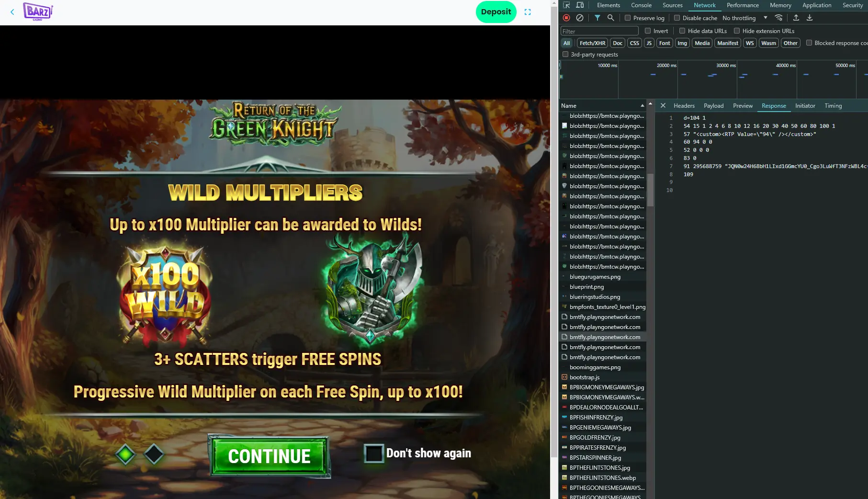Open the No throttling dropdown
This screenshot has width=868, height=499.
coord(745,18)
